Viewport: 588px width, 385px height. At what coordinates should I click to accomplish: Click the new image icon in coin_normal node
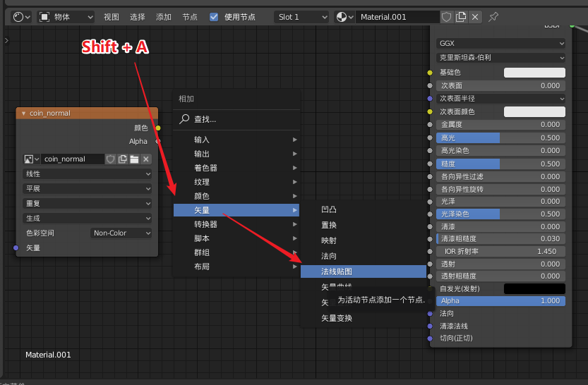pyautogui.click(x=122, y=159)
